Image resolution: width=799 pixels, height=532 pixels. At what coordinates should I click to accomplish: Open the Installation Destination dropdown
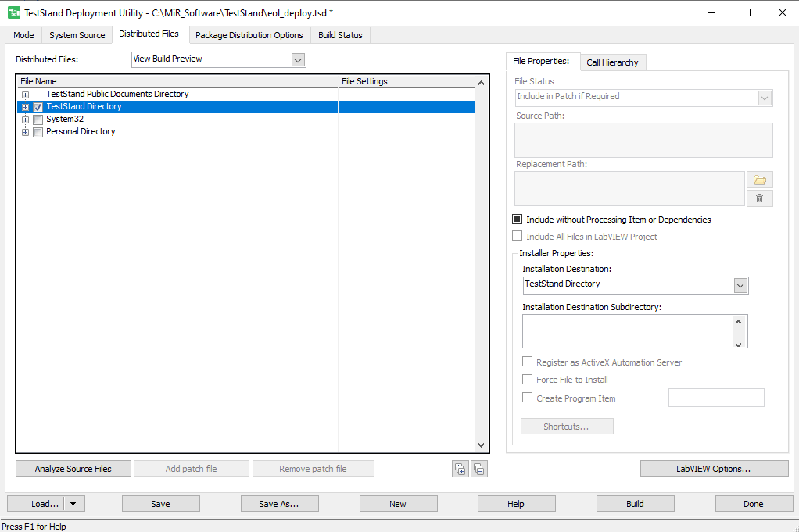(x=740, y=286)
